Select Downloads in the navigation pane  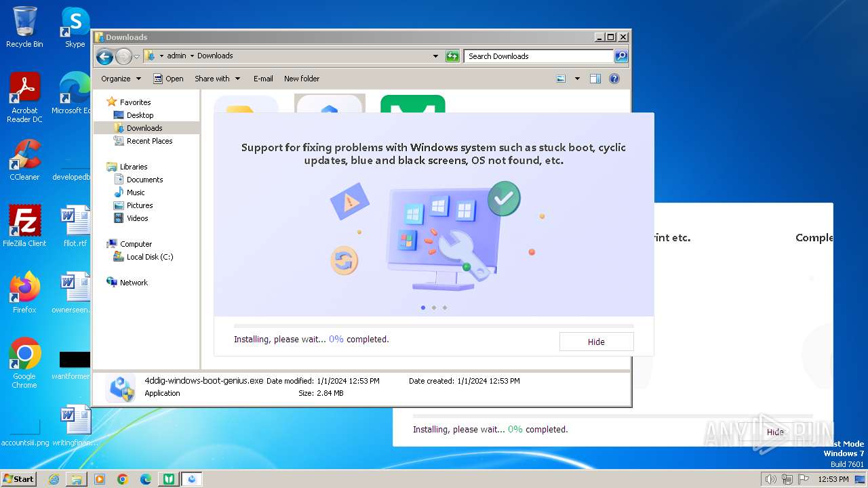144,128
